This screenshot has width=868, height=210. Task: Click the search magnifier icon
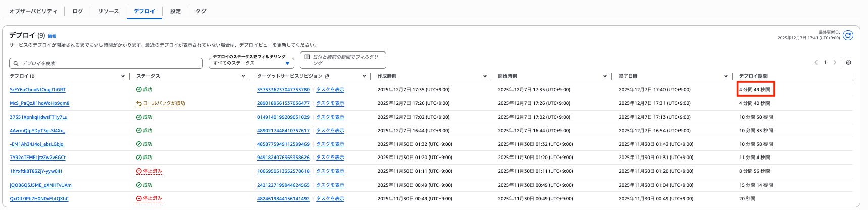(x=16, y=63)
